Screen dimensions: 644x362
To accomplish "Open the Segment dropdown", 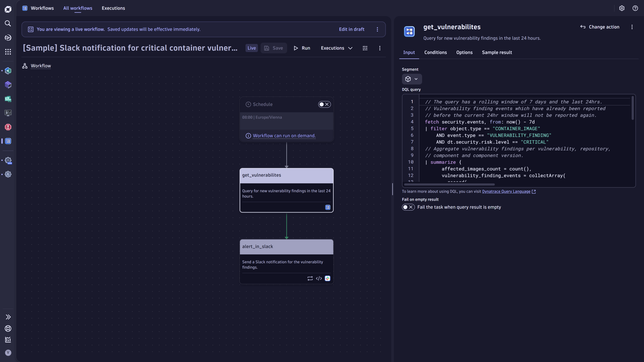I will tap(412, 79).
